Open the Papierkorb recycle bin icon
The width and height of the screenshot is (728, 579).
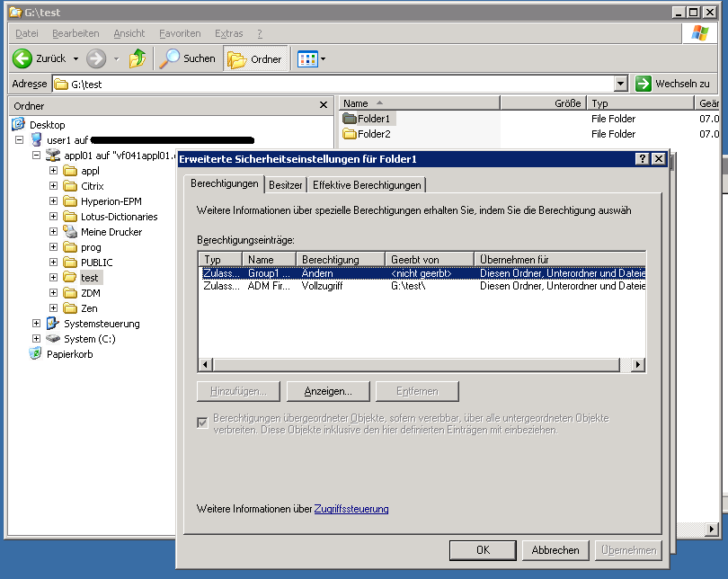(35, 354)
